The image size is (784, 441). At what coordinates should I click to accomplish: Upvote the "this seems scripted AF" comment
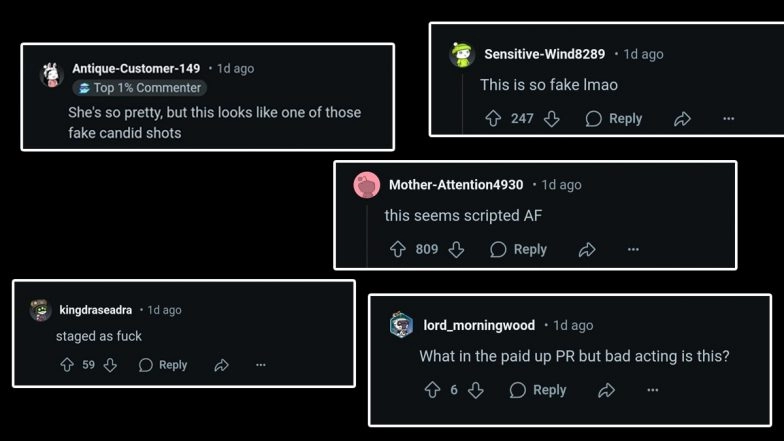pos(398,250)
